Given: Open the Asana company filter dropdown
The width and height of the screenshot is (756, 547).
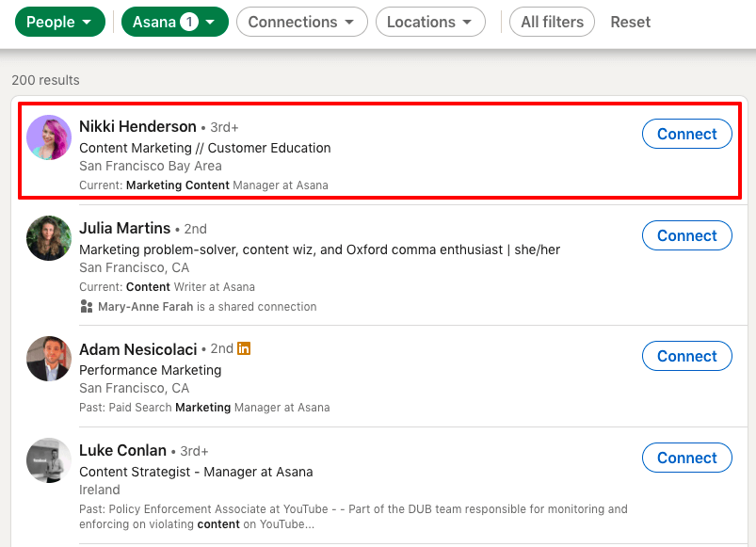Looking at the screenshot, I should coord(174,21).
